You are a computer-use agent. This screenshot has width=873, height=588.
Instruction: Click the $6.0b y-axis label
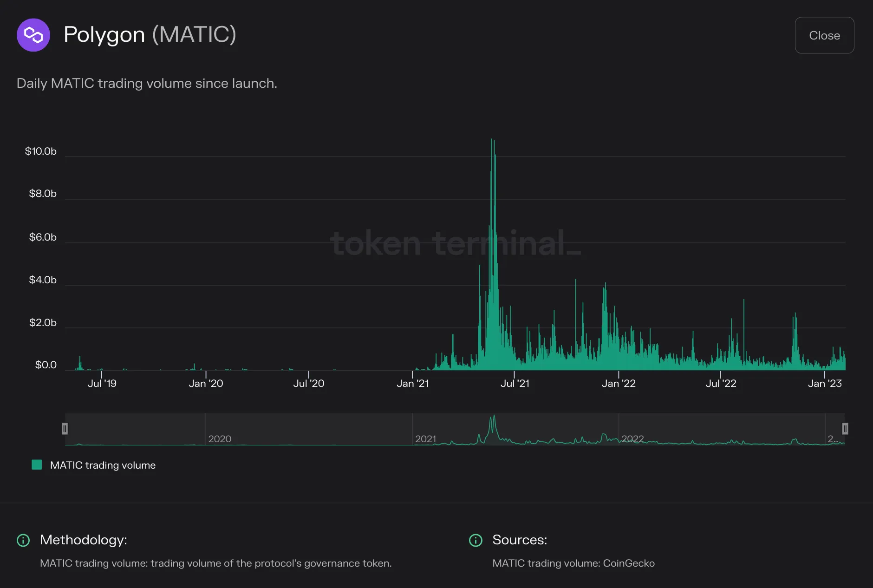tap(43, 237)
